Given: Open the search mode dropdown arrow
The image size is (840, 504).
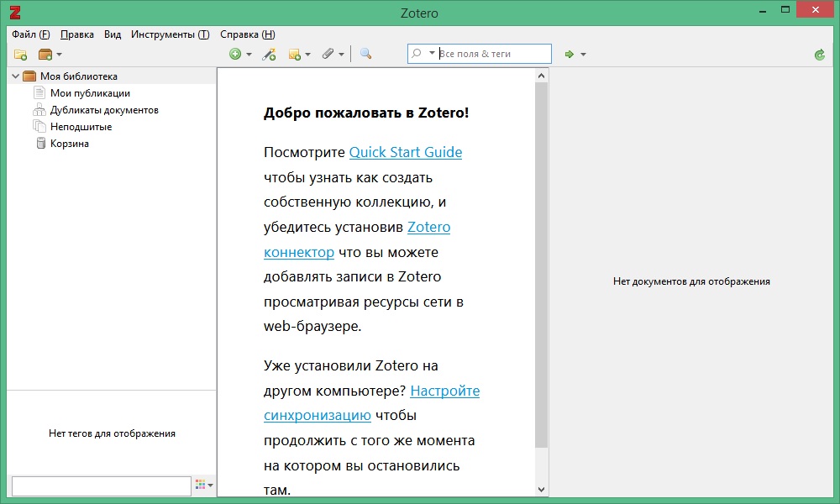Looking at the screenshot, I should pos(432,54).
